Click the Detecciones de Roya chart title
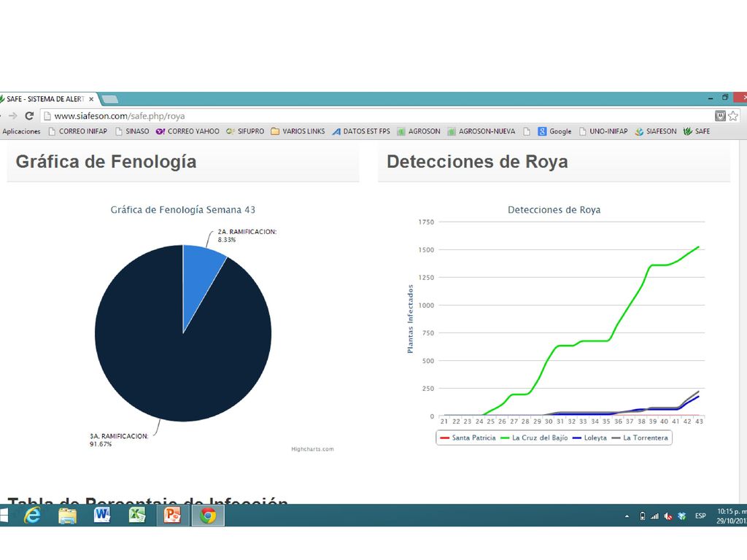Viewport: 747px width, 560px height. (554, 210)
